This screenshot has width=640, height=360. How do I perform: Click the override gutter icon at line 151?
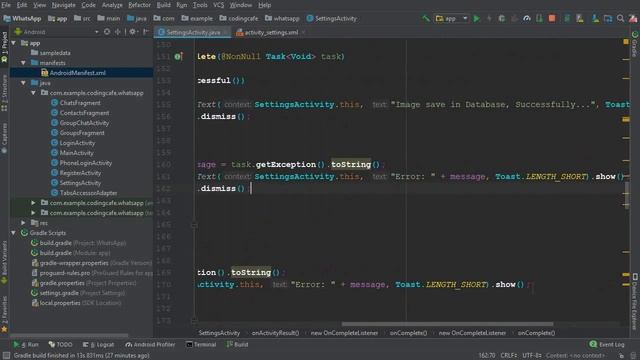point(178,56)
